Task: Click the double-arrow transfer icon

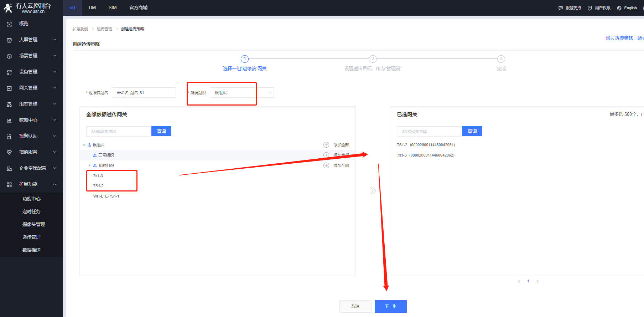Action: click(x=373, y=190)
